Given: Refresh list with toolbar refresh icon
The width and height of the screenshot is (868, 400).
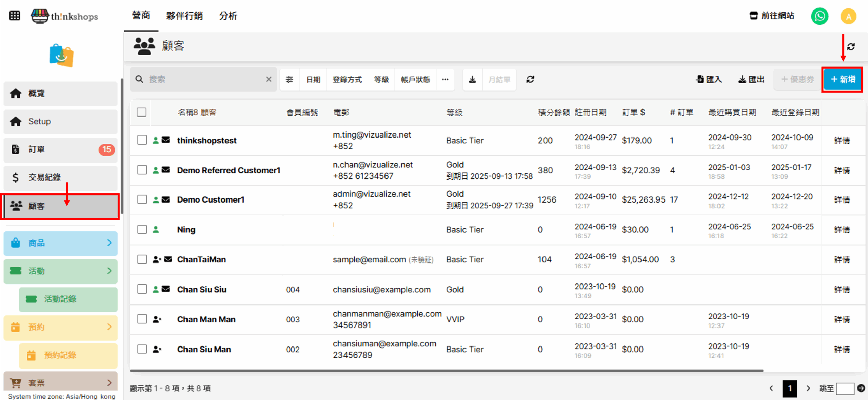Looking at the screenshot, I should 530,79.
